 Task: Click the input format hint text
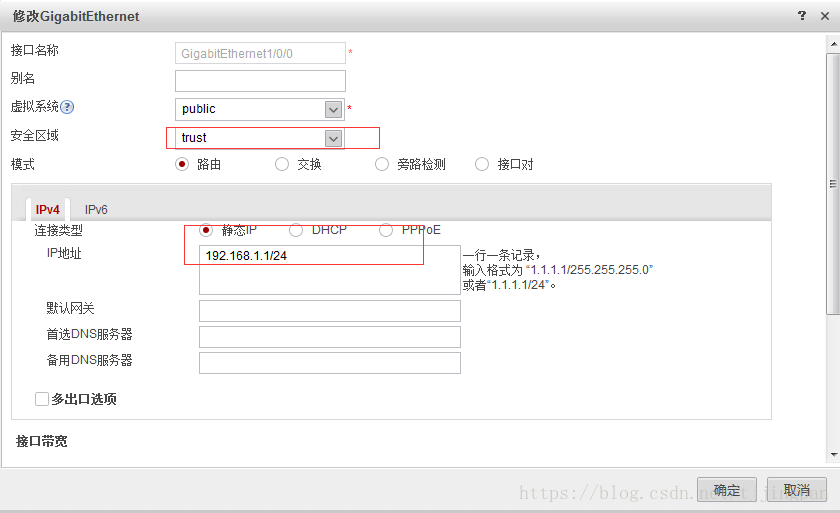[557, 270]
